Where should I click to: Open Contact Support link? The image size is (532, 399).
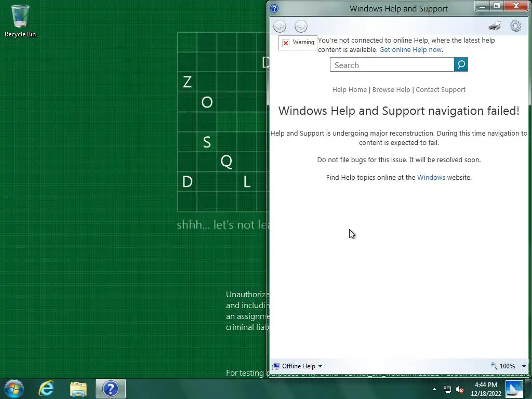[441, 89]
